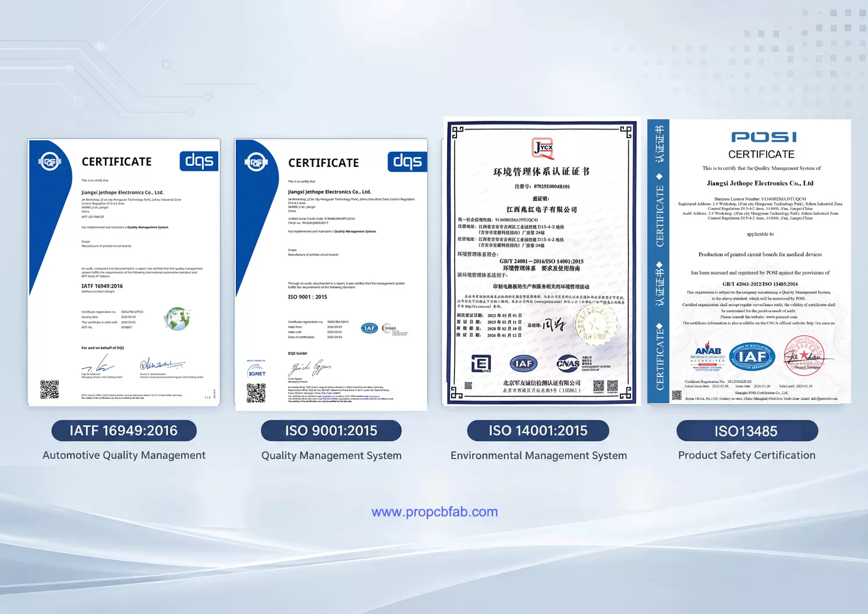
Task: Open the www.propcbfab.com link
Action: [x=434, y=512]
